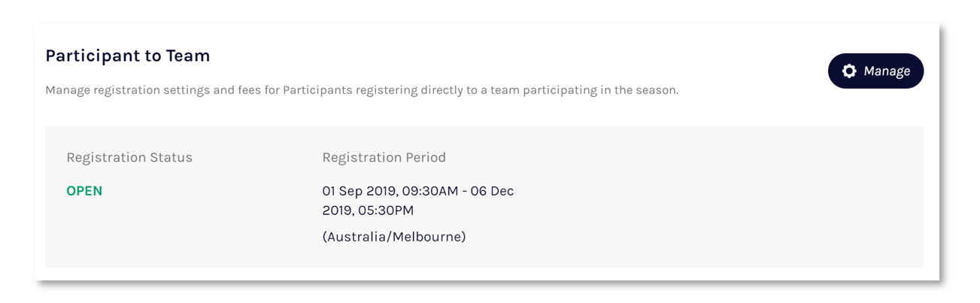980x303 pixels.
Task: Click the Registration Period label
Action: tap(384, 158)
